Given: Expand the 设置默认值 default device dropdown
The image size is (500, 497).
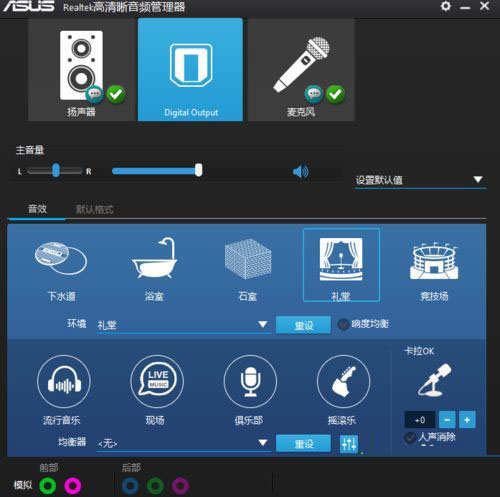Looking at the screenshot, I should [421, 180].
